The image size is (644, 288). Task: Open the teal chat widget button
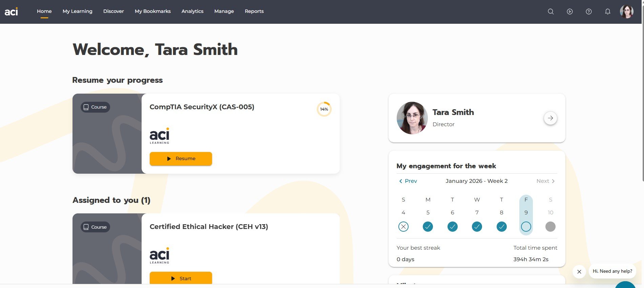pyautogui.click(x=625, y=285)
